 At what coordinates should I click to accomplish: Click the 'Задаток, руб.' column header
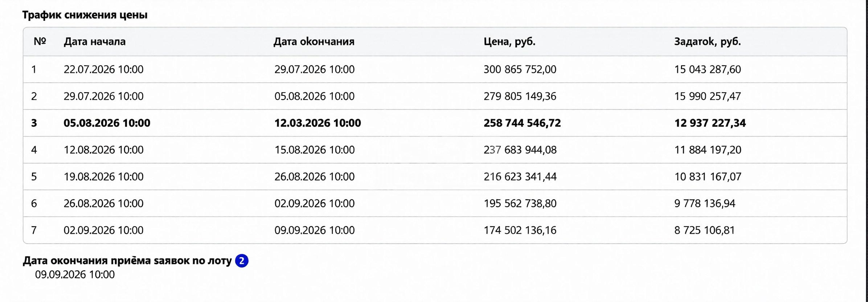click(708, 41)
